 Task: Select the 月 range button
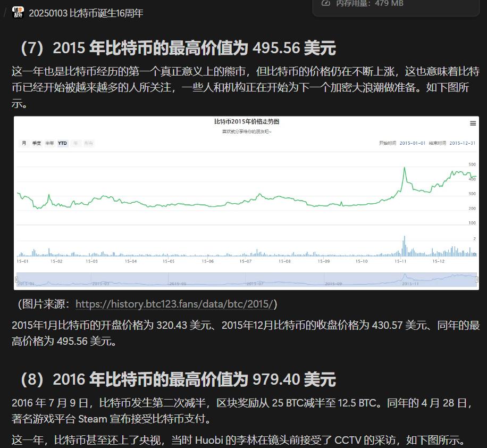[x=23, y=143]
